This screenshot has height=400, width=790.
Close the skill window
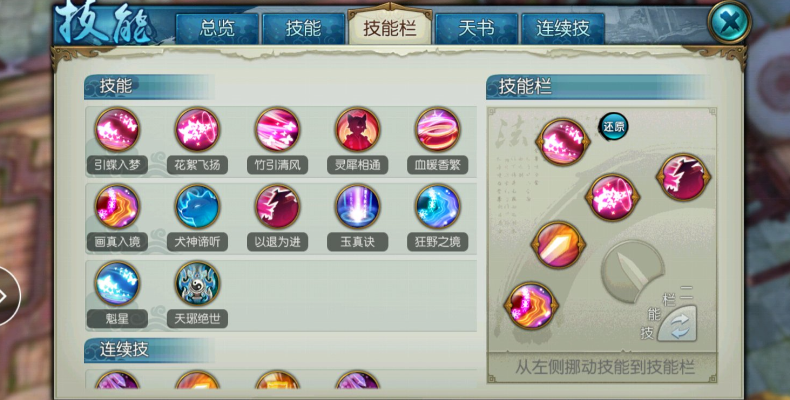click(730, 22)
